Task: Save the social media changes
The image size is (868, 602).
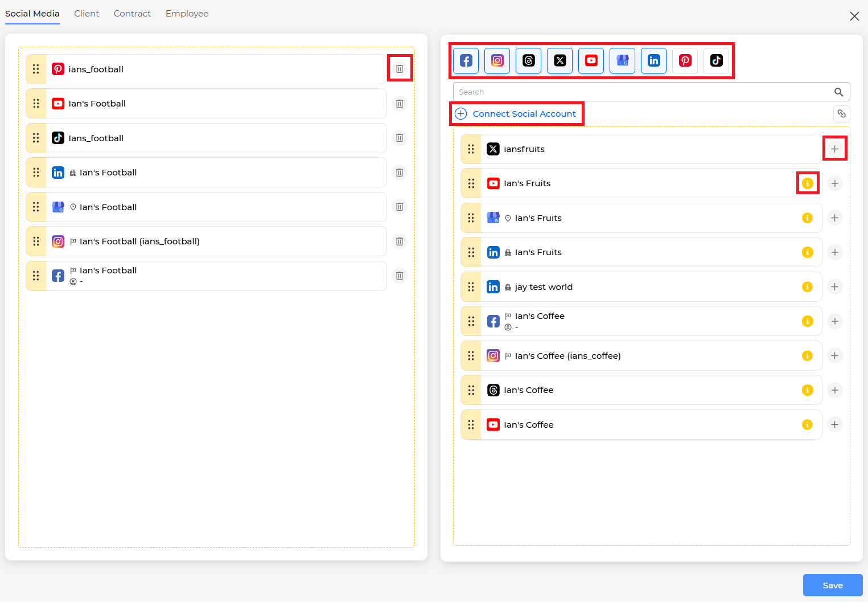Action: [833, 585]
